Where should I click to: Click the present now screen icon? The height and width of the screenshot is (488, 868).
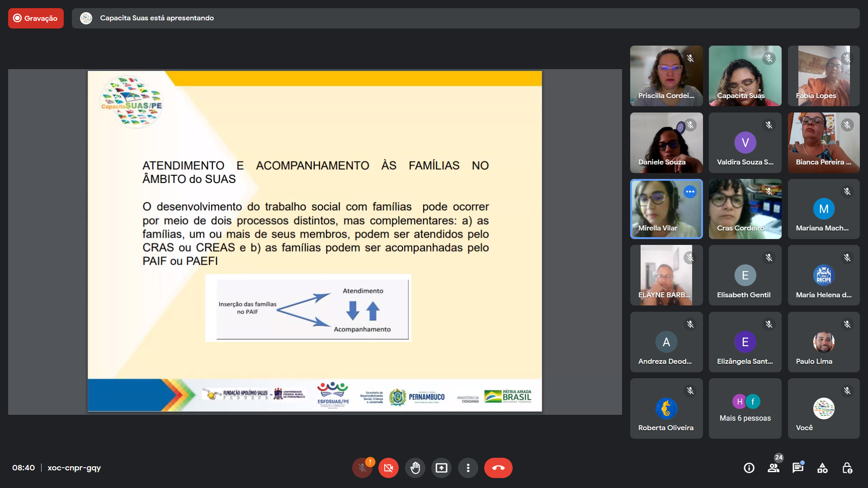441,468
